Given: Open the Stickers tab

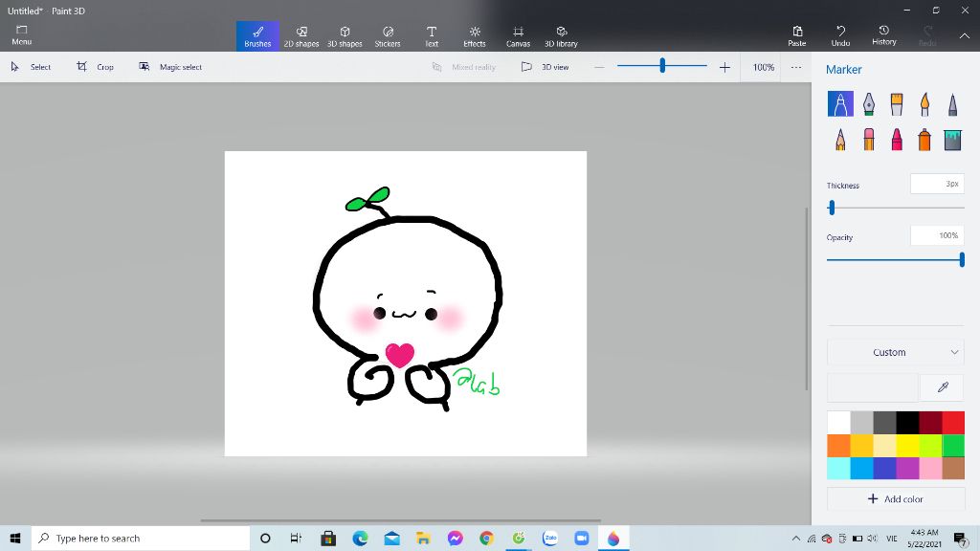Looking at the screenshot, I should (388, 35).
